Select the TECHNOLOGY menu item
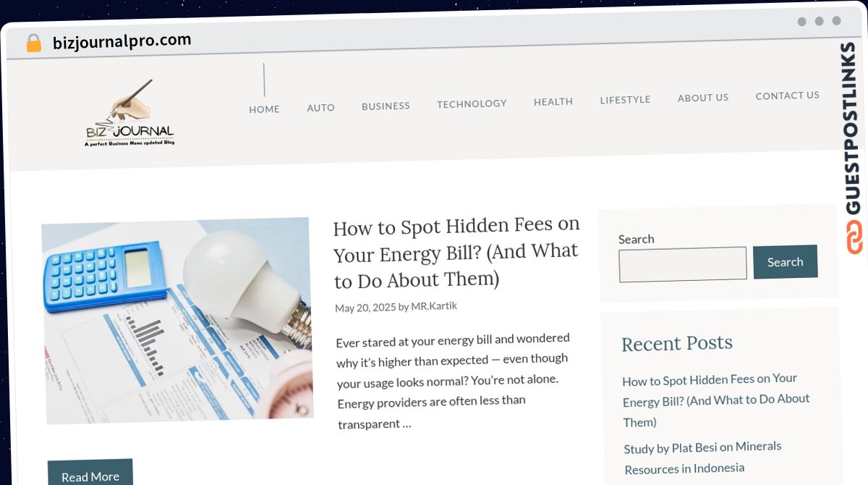 click(x=472, y=104)
